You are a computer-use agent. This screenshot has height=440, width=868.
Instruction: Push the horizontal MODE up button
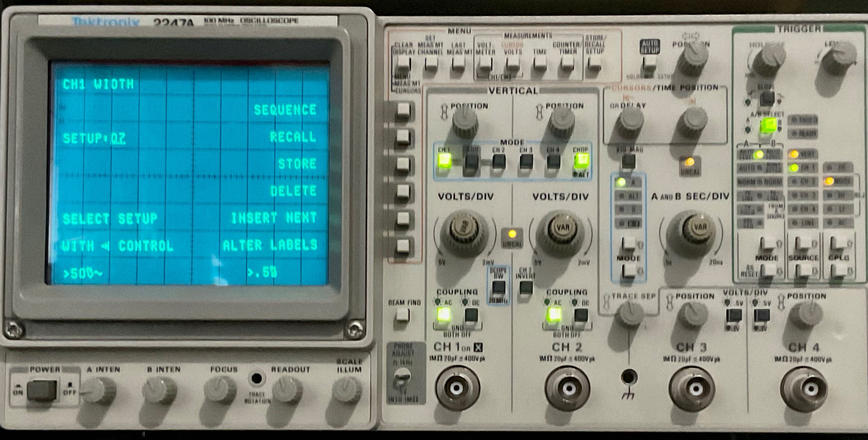click(x=628, y=243)
